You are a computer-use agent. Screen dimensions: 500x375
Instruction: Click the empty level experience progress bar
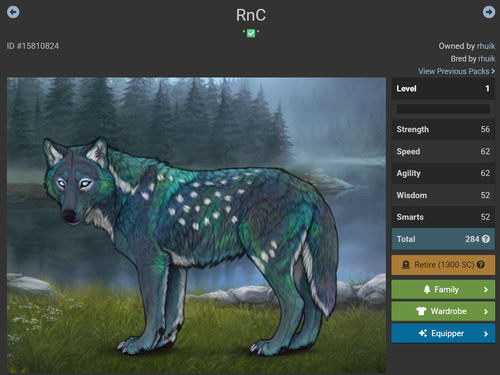click(x=443, y=109)
